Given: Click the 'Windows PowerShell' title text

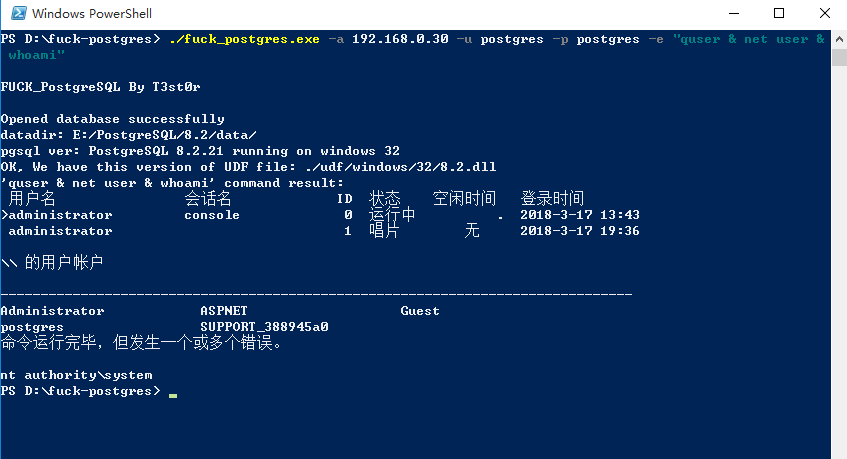Looking at the screenshot, I should click(x=92, y=14).
